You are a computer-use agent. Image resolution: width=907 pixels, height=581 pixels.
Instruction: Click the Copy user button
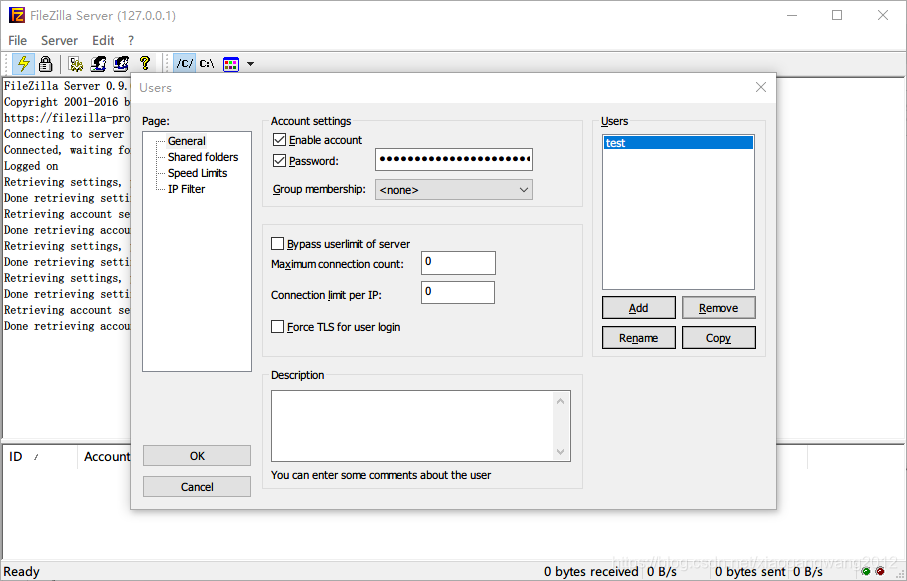pyautogui.click(x=718, y=338)
